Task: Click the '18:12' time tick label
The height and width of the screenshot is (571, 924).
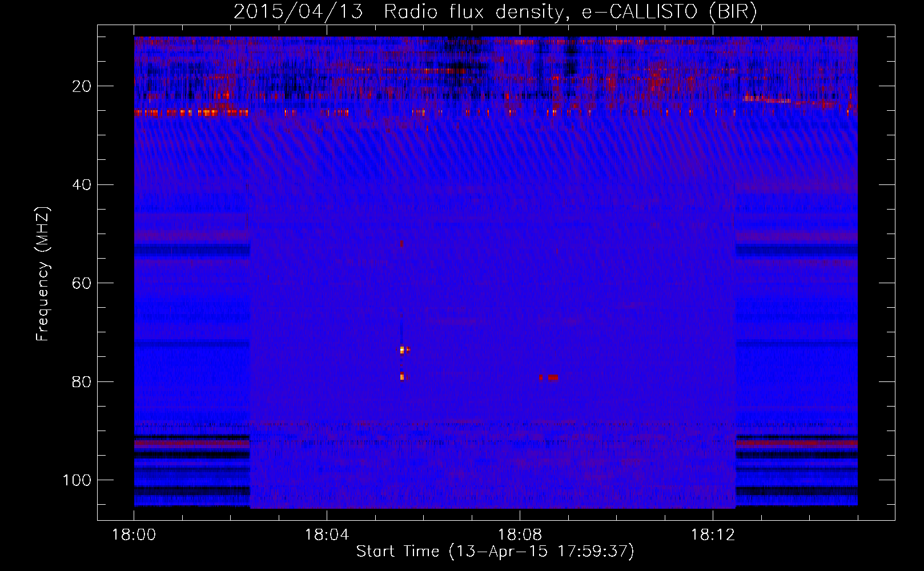Action: pyautogui.click(x=713, y=534)
